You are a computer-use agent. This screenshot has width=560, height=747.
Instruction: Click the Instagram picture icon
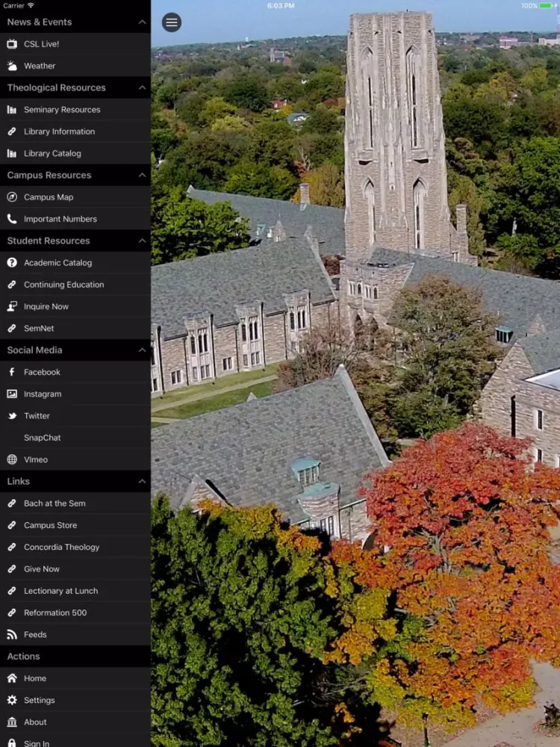(x=12, y=394)
